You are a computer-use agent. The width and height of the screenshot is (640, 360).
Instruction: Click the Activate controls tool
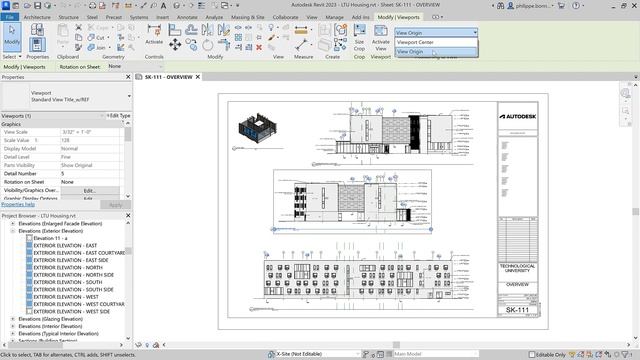[x=154, y=34]
